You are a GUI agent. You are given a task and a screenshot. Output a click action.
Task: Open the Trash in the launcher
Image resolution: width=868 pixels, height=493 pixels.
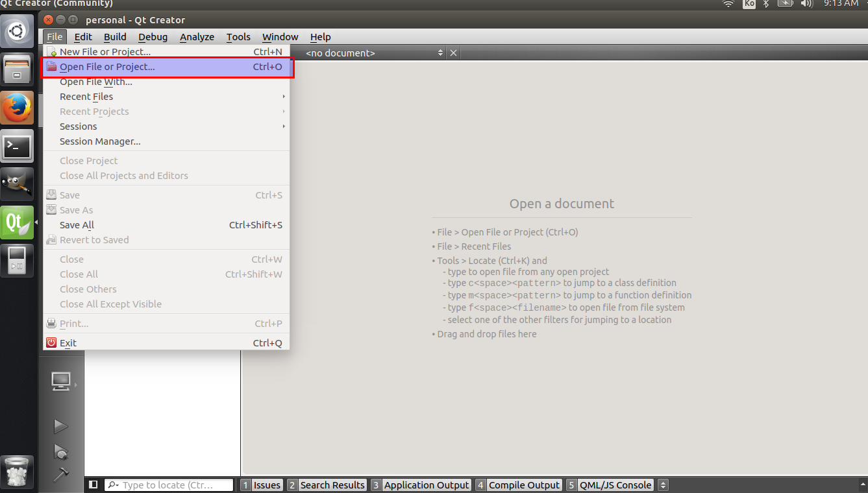click(x=17, y=472)
